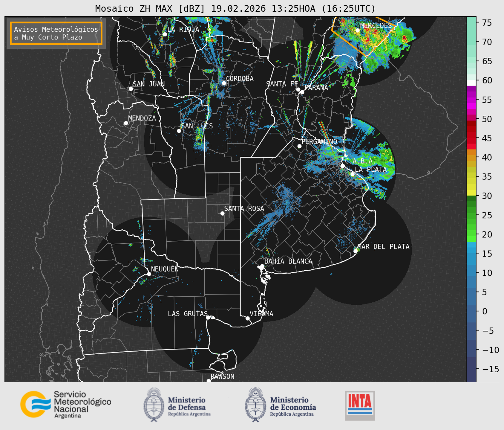Select the Mar del Plata marker dot

point(356,251)
